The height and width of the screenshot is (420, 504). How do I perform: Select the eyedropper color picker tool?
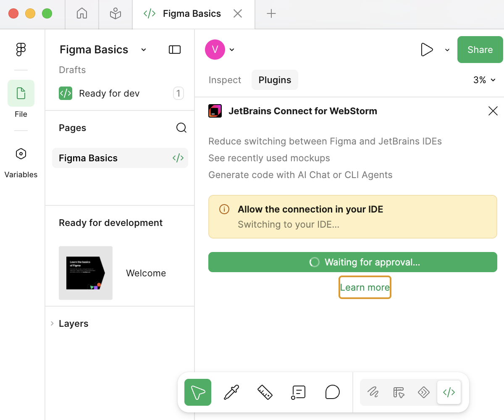tap(231, 392)
